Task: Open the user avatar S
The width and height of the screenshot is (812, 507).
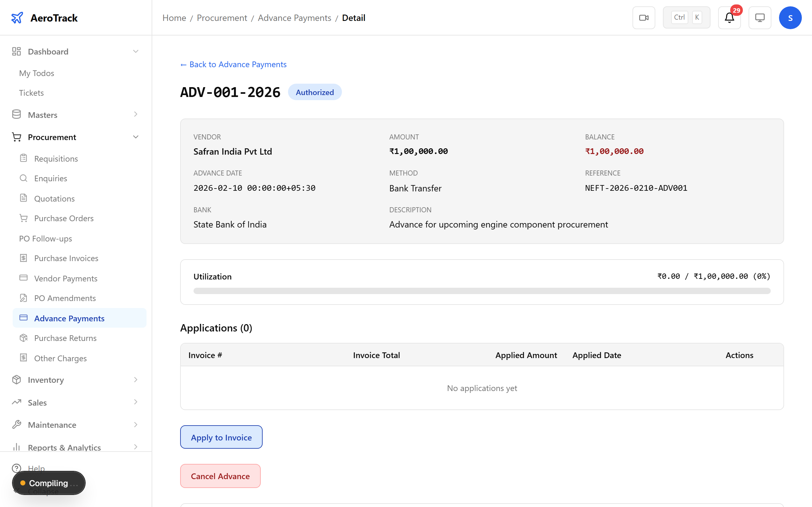Action: click(790, 17)
